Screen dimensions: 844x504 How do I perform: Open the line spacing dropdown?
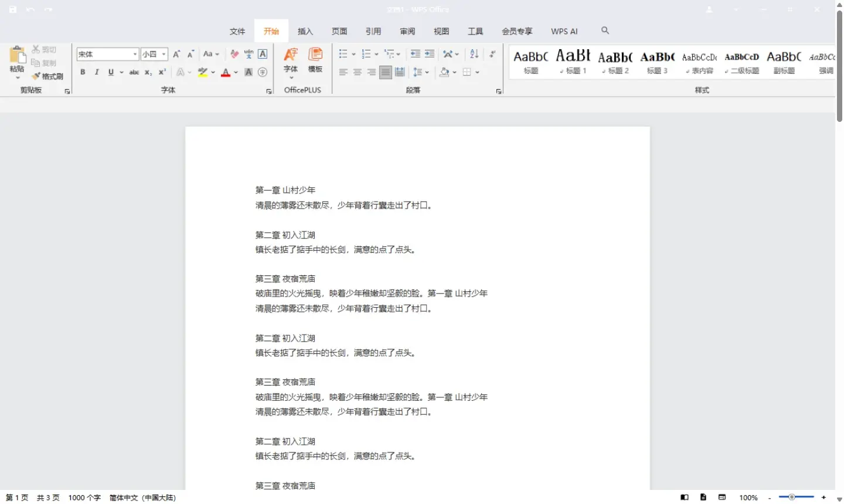pyautogui.click(x=421, y=72)
